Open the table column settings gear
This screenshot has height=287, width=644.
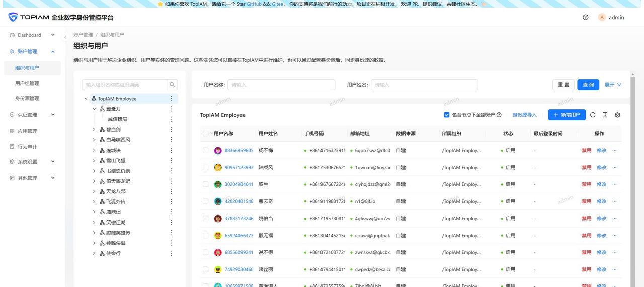[x=618, y=115]
